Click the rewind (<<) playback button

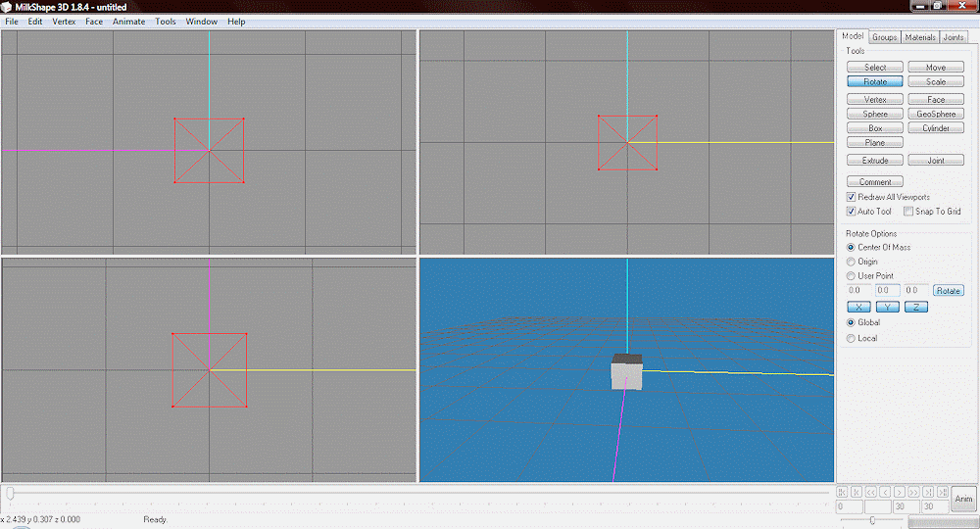pyautogui.click(x=870, y=492)
